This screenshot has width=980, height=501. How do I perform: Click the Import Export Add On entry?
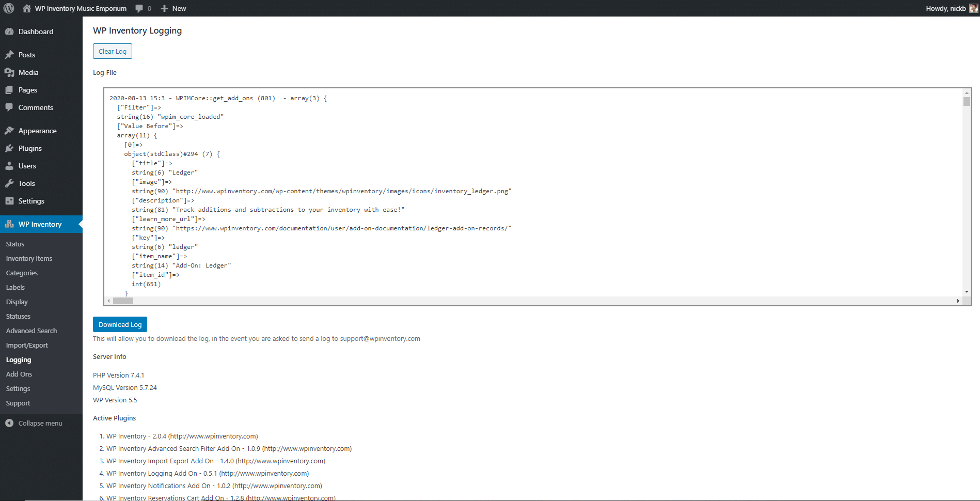216,461
